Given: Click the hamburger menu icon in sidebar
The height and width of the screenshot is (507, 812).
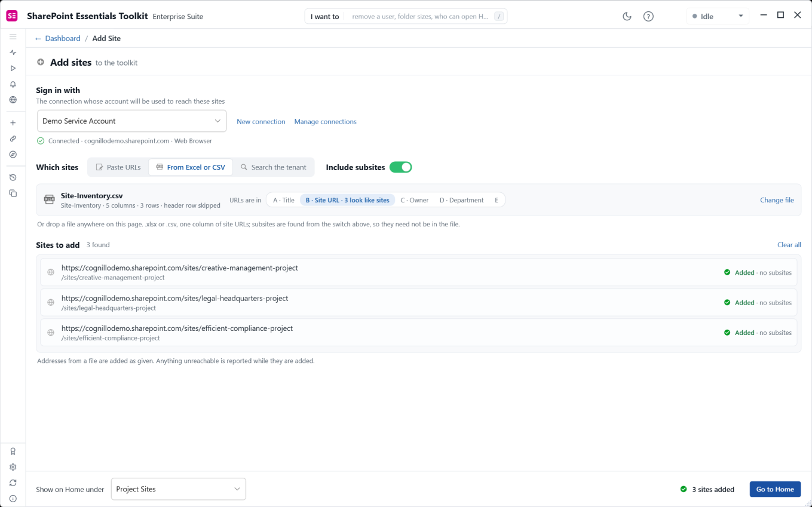Looking at the screenshot, I should 13,37.
